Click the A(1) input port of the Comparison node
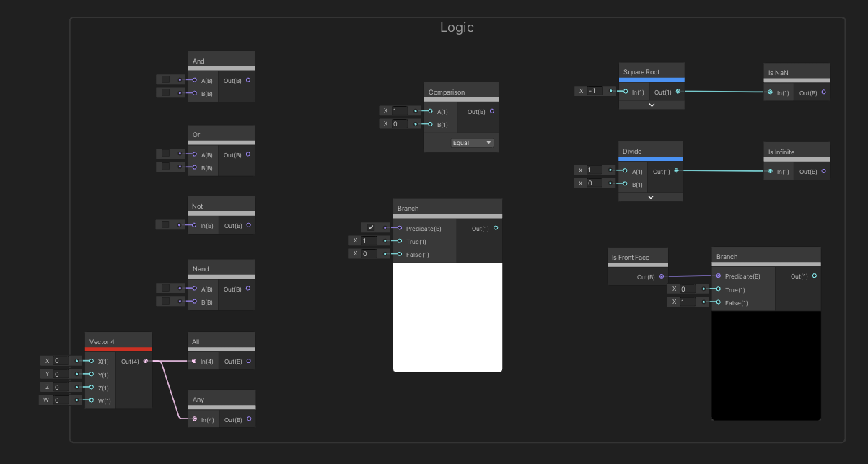 (431, 110)
